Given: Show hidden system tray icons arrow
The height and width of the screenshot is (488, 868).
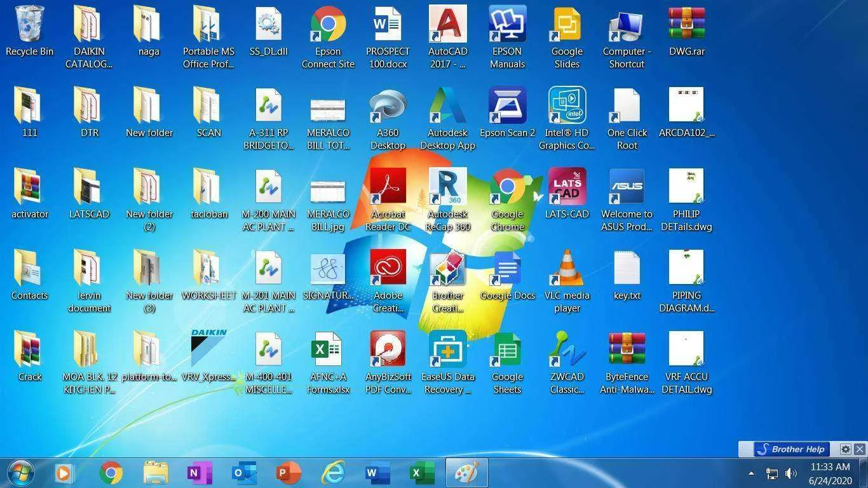Looking at the screenshot, I should tap(751, 473).
